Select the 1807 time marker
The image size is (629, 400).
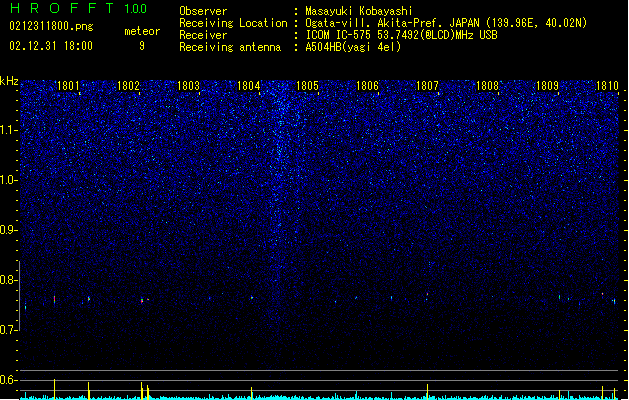(427, 86)
